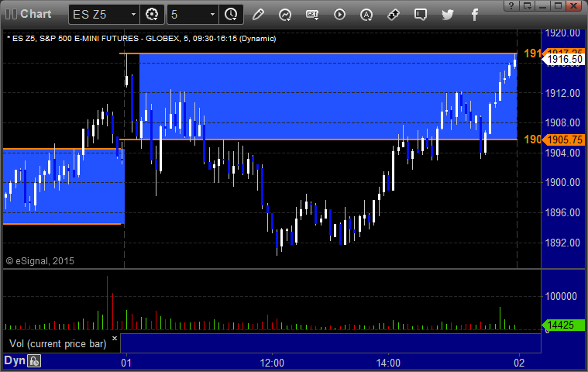Click the 14:00 time axis label
Screen dimensions: 588x372
tap(388, 363)
